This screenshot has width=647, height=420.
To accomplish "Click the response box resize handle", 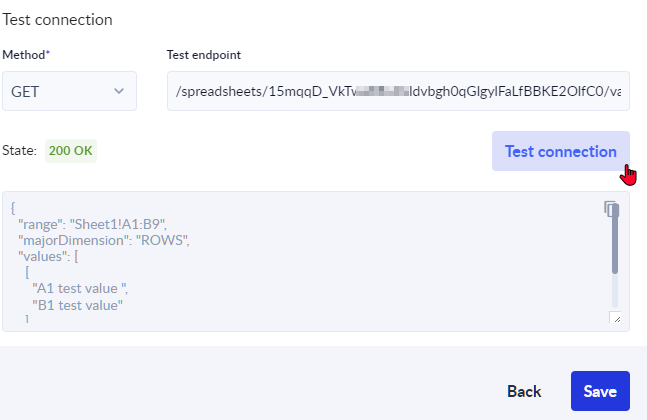I will tap(615, 318).
